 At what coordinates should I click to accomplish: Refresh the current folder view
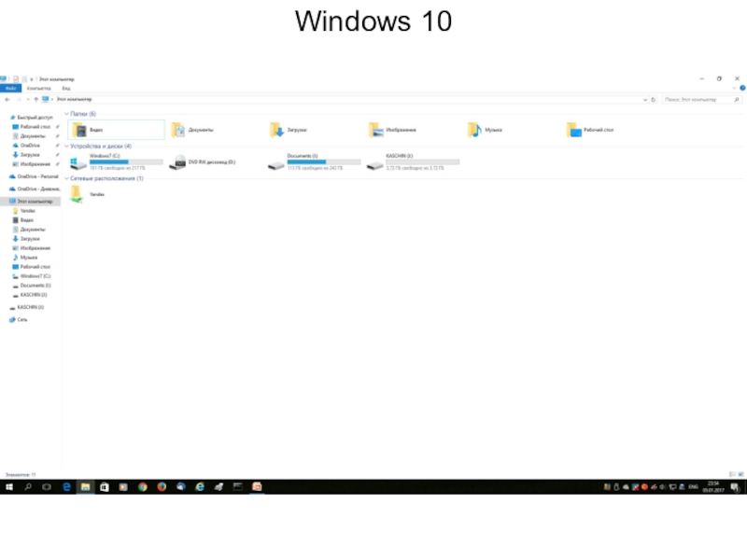coord(654,100)
